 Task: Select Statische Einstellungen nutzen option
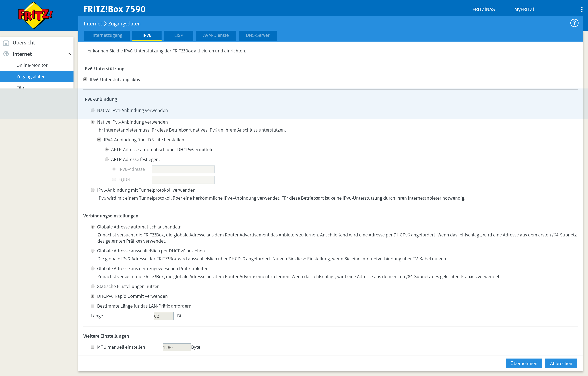click(92, 286)
